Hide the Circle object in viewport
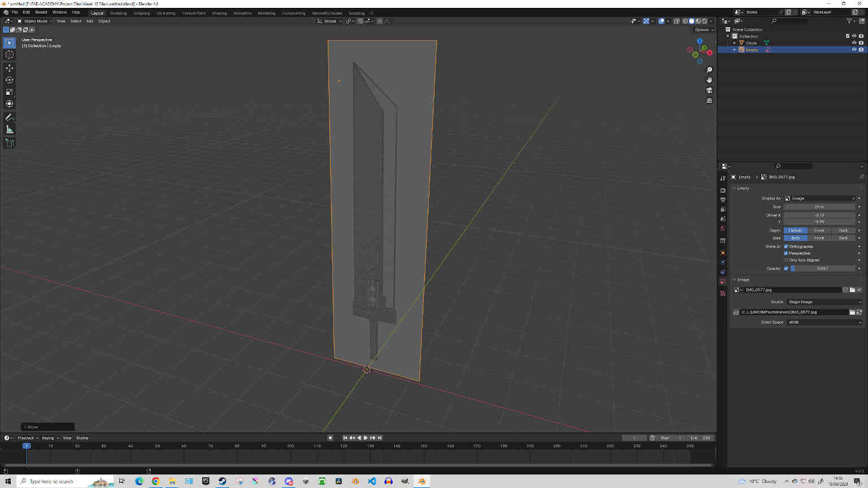 [854, 43]
